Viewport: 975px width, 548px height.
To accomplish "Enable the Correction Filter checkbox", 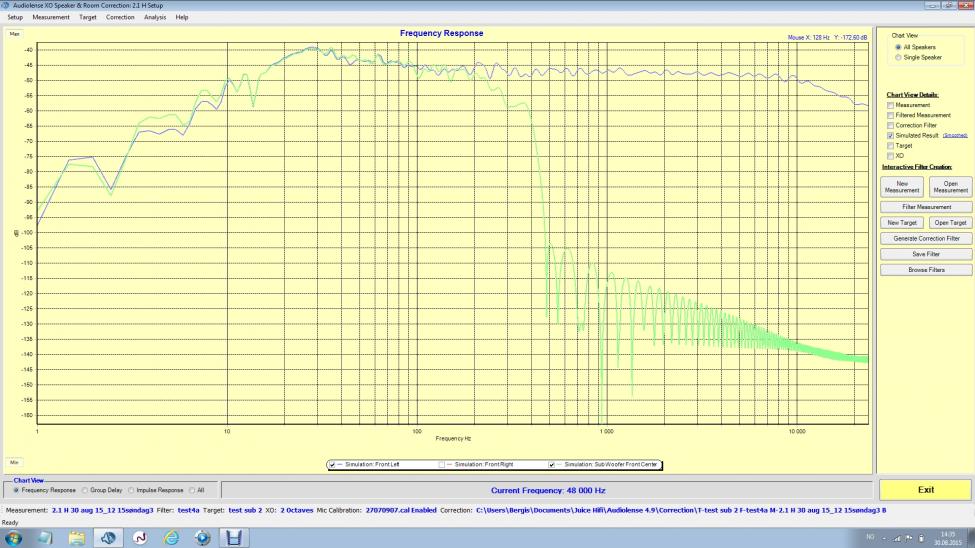I will pos(890,125).
